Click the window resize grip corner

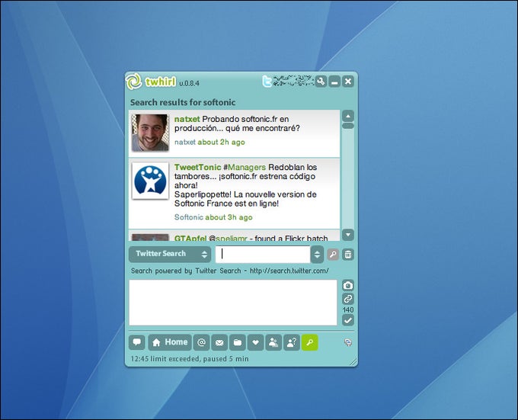pos(353,362)
